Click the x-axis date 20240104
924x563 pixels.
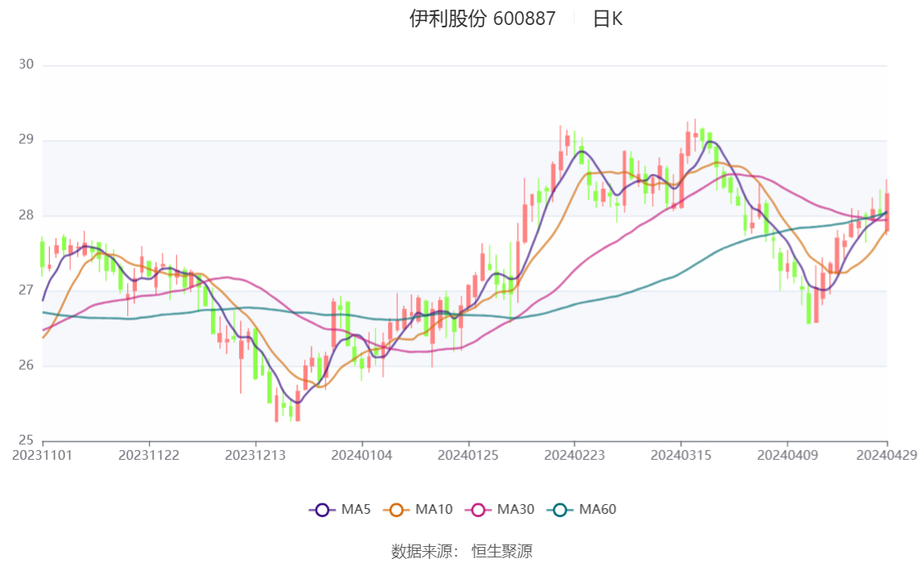pos(362,455)
